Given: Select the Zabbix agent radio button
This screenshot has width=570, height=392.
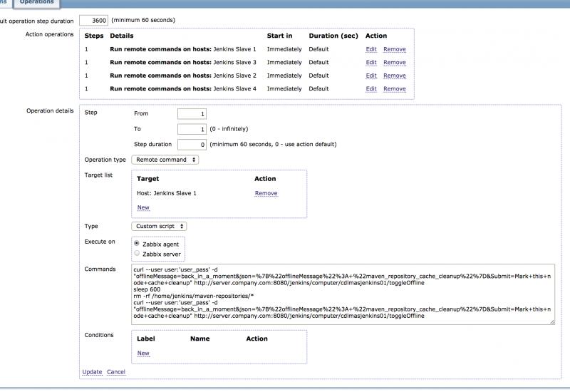Looking at the screenshot, I should pos(138,244).
